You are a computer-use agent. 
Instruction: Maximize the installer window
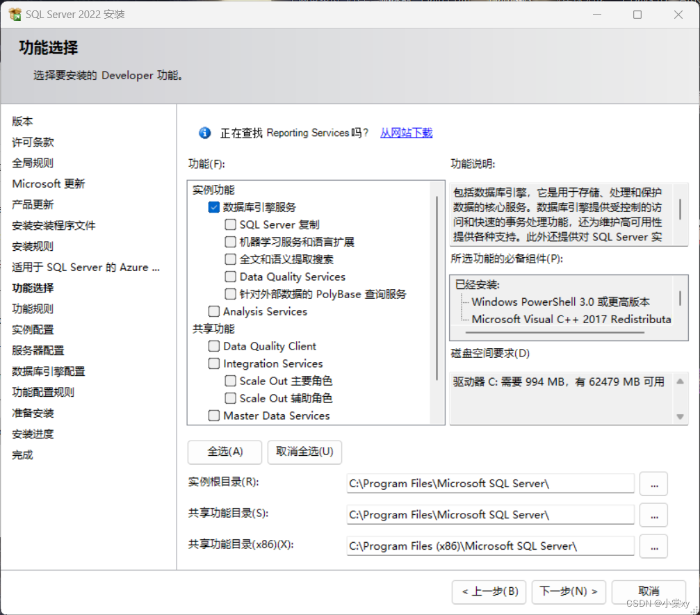pos(637,15)
